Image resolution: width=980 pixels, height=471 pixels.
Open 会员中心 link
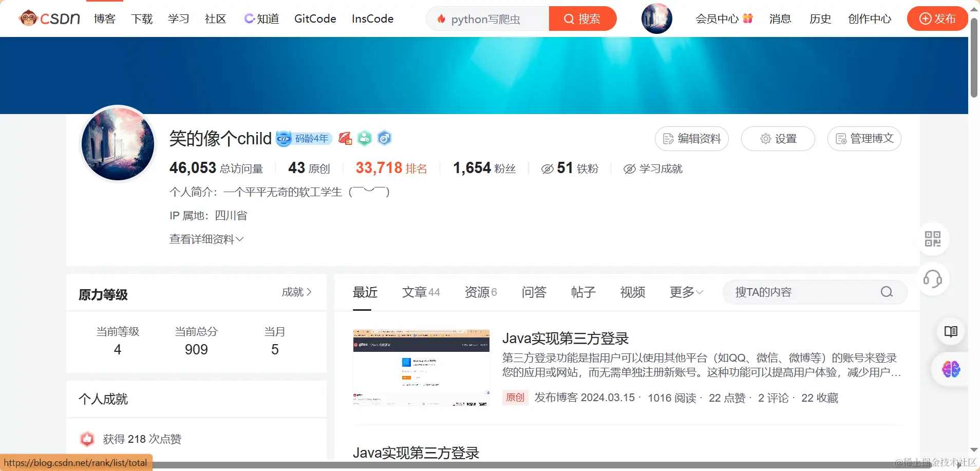(717, 19)
